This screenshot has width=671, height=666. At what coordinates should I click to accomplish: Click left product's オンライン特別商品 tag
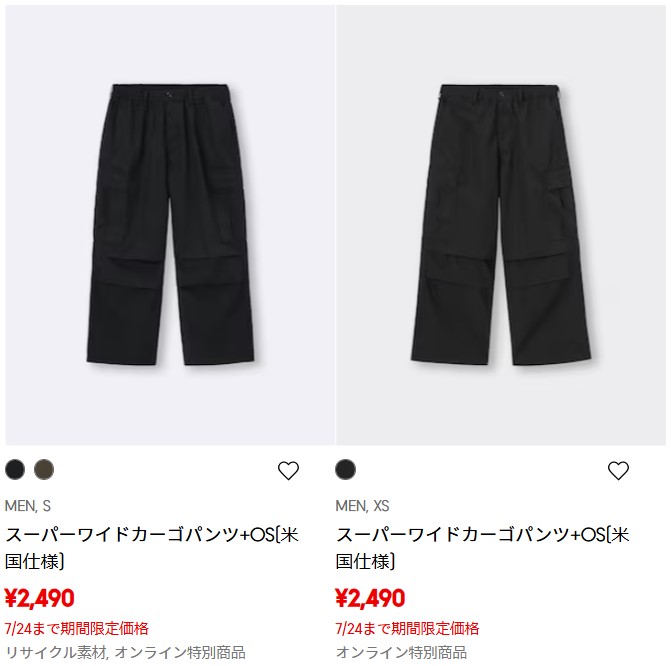(180, 653)
